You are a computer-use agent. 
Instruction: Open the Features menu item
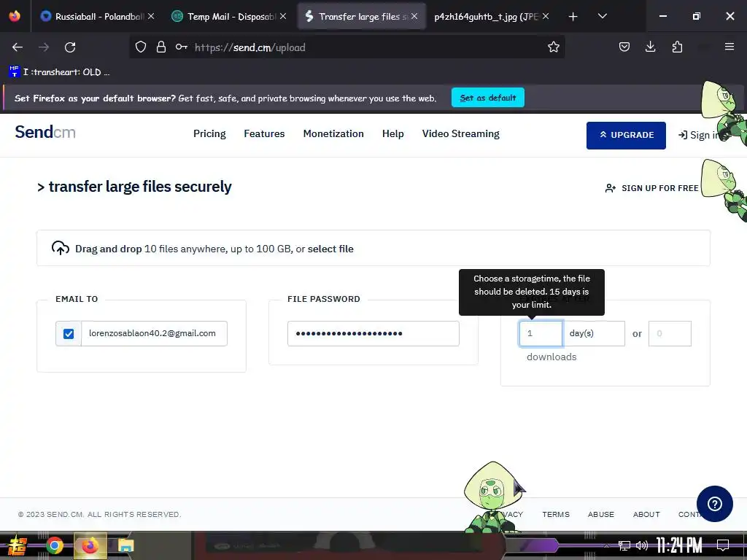pos(264,134)
